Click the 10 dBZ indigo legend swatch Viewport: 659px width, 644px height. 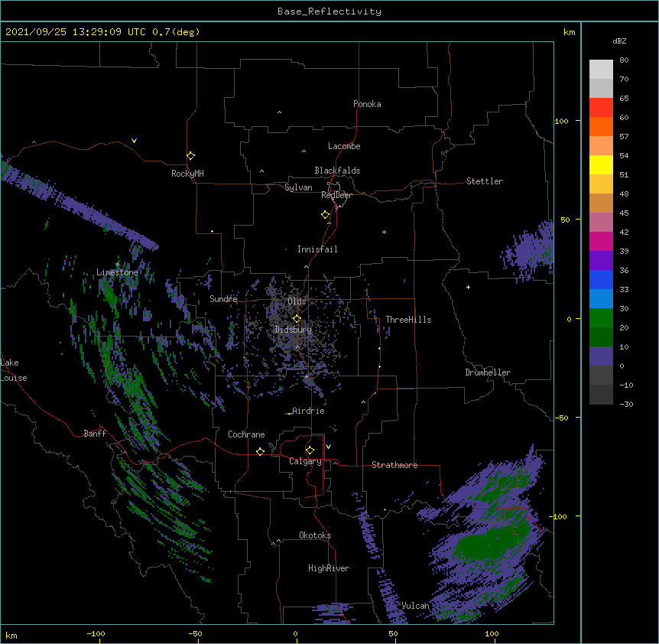(601, 356)
